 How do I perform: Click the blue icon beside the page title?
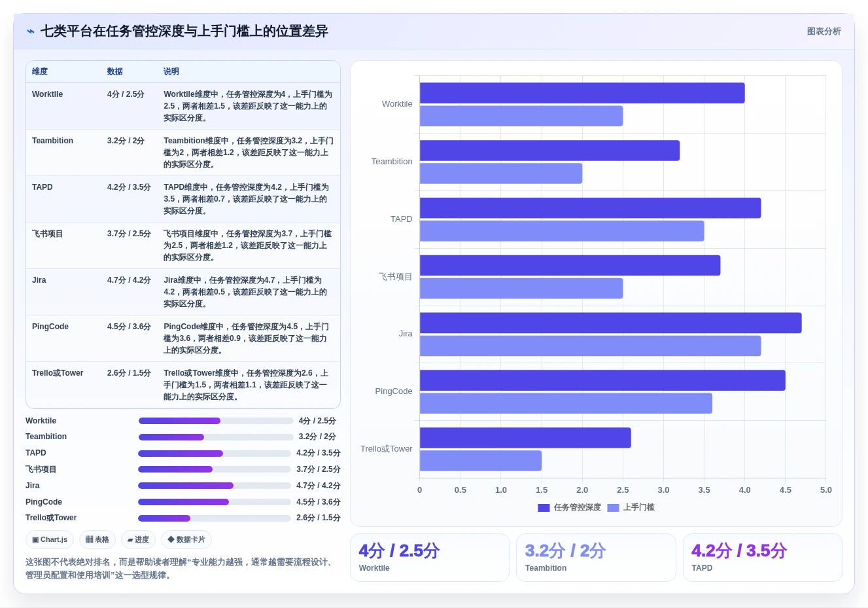[x=30, y=31]
